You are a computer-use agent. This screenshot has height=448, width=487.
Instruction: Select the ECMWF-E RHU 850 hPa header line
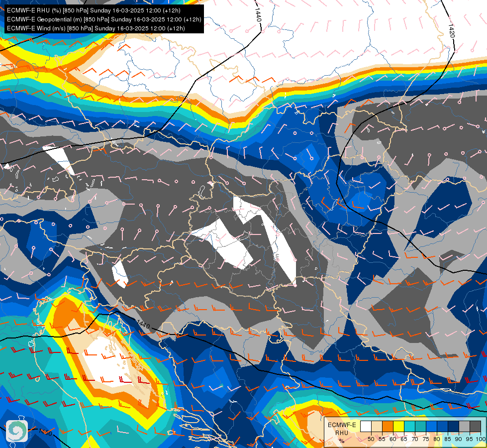tap(94, 10)
